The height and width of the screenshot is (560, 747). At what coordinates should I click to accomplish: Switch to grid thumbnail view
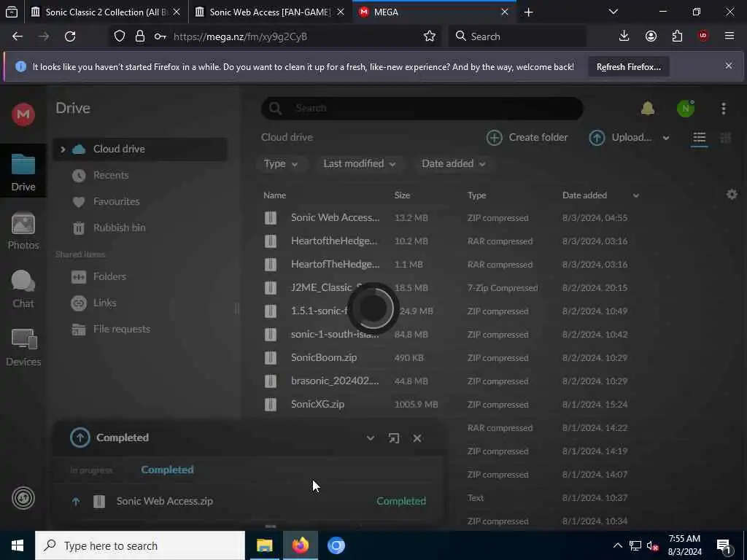point(725,138)
